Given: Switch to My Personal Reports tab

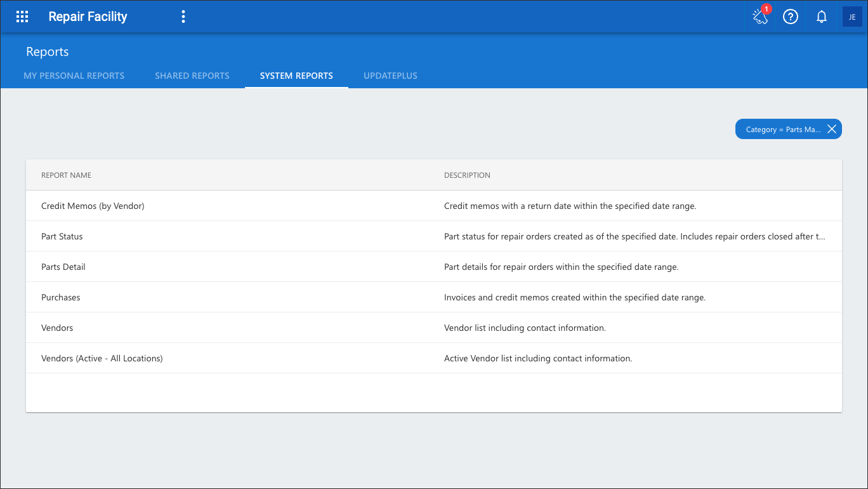Looking at the screenshot, I should click(74, 76).
